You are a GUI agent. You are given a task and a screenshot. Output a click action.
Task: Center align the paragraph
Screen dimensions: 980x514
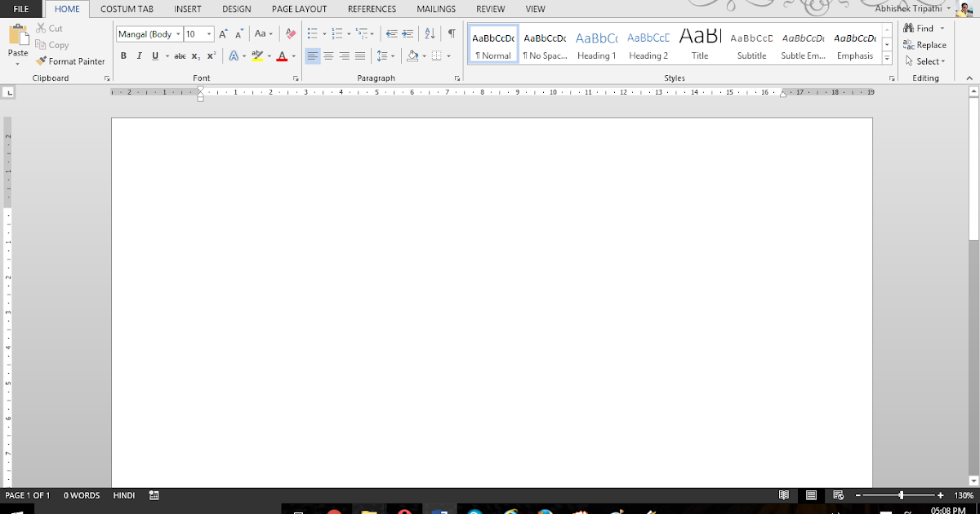tap(328, 55)
